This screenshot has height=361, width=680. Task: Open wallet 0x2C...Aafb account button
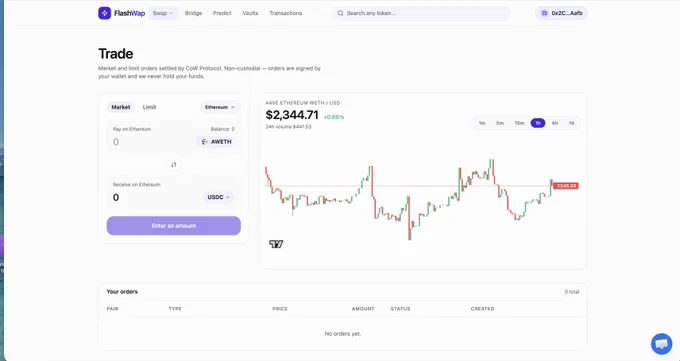coord(562,13)
